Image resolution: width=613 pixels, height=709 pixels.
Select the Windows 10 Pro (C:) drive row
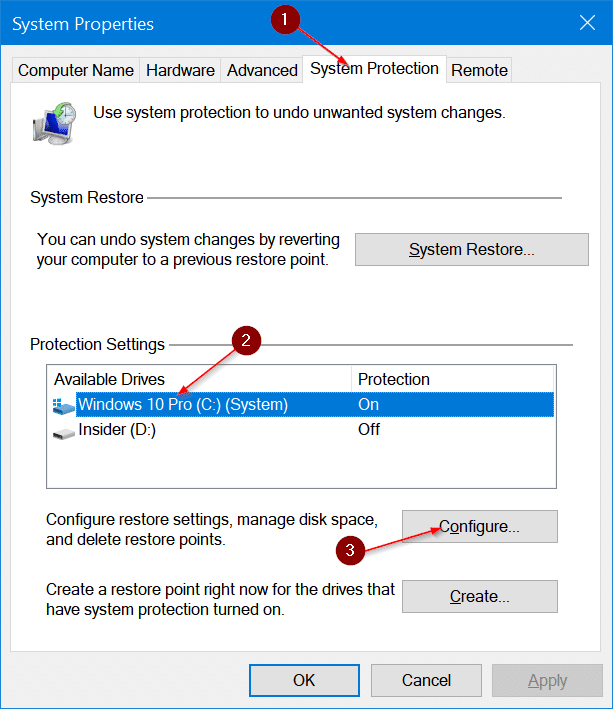(x=301, y=404)
